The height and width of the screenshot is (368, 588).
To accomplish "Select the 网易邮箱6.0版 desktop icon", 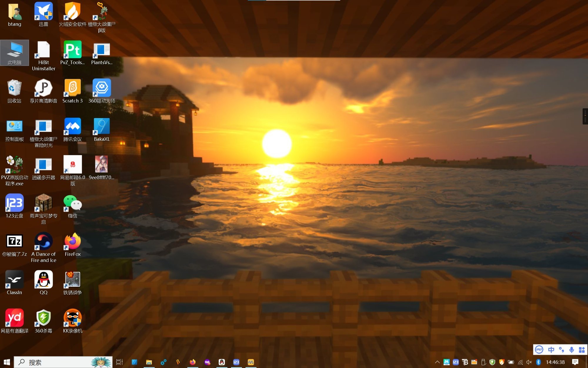I will (x=73, y=171).
